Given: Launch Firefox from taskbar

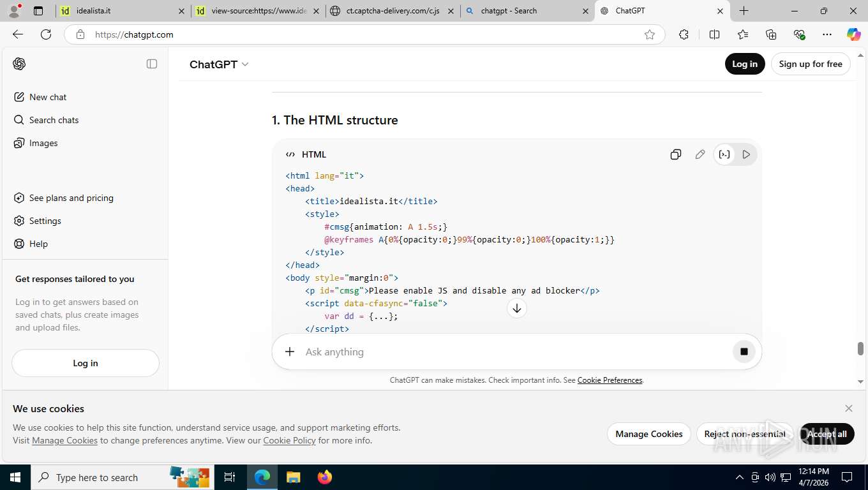Looking at the screenshot, I should pos(325,477).
